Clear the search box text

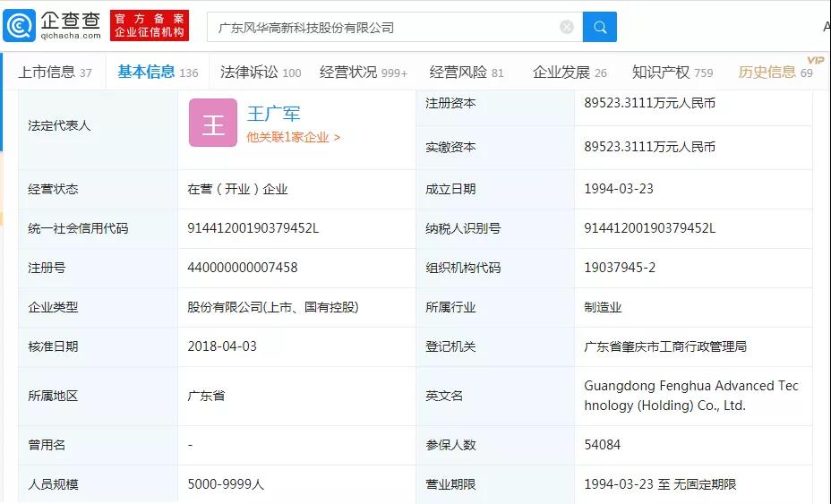(567, 27)
